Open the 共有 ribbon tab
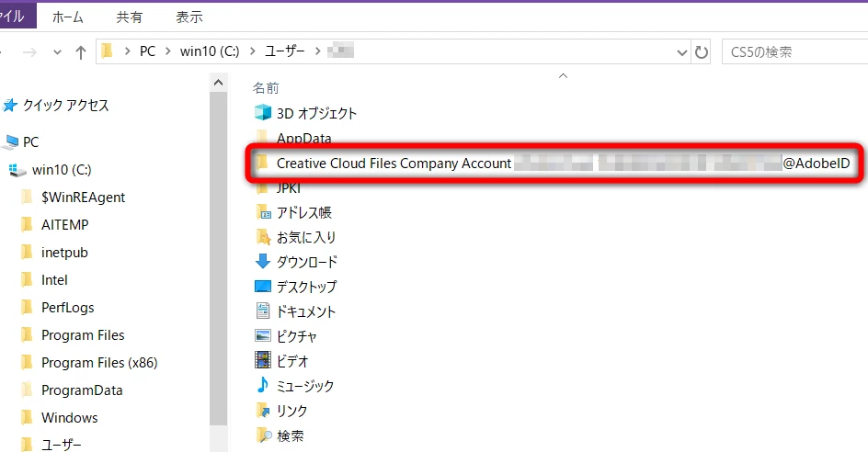The width and height of the screenshot is (868, 452). coord(129,17)
